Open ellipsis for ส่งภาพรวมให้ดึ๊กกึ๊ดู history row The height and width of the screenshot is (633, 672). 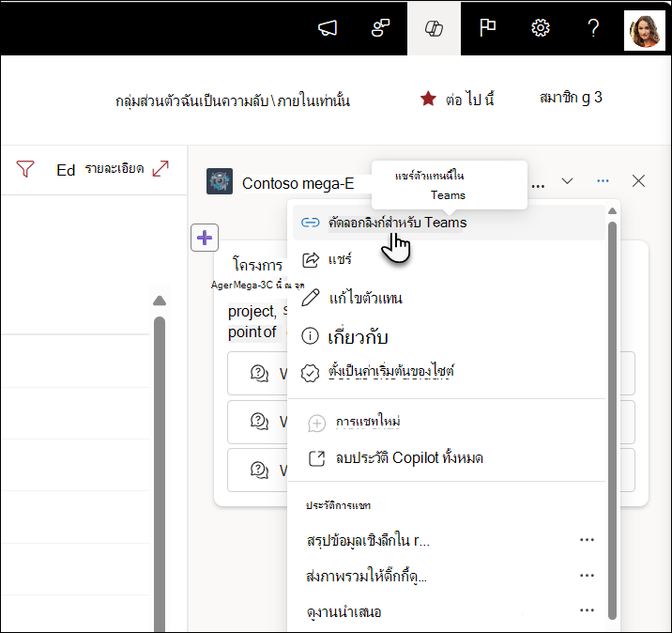pyautogui.click(x=587, y=576)
